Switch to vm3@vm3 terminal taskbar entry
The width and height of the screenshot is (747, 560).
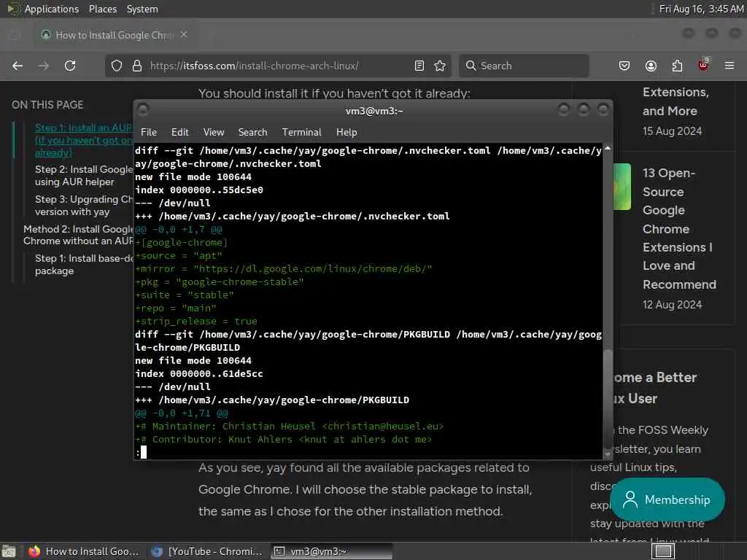pos(332,551)
